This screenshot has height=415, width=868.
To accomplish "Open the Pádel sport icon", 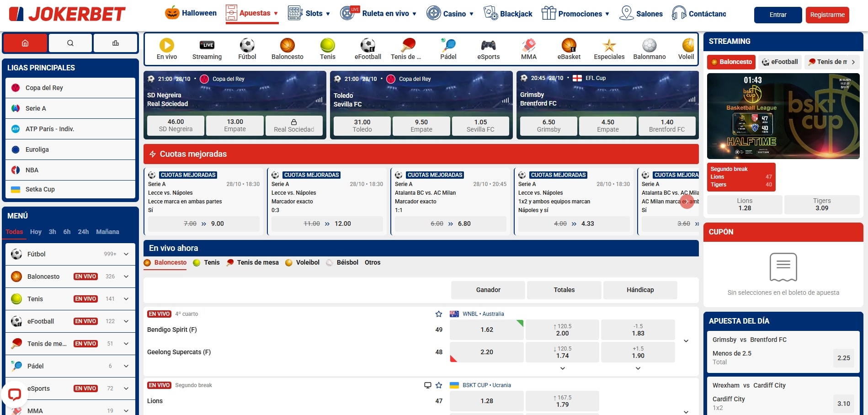I will (448, 45).
